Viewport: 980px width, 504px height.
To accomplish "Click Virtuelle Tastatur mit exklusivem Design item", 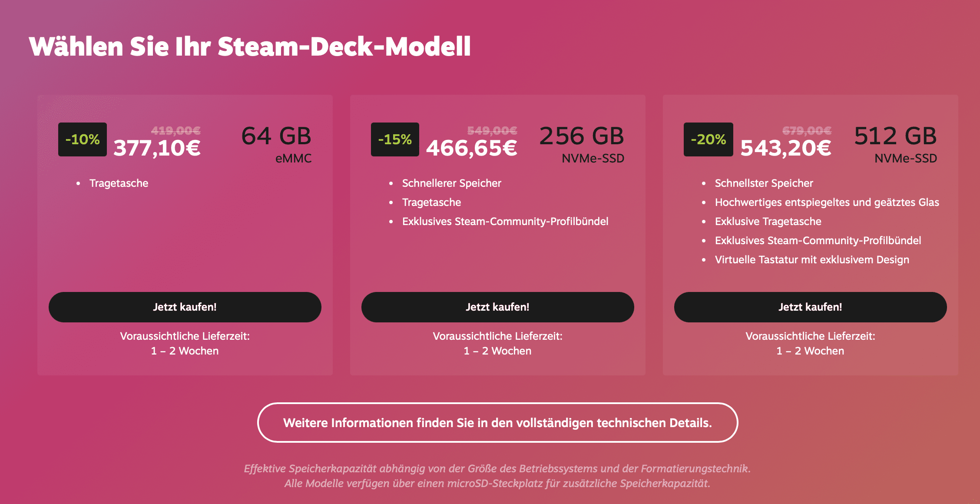I will pos(812,260).
